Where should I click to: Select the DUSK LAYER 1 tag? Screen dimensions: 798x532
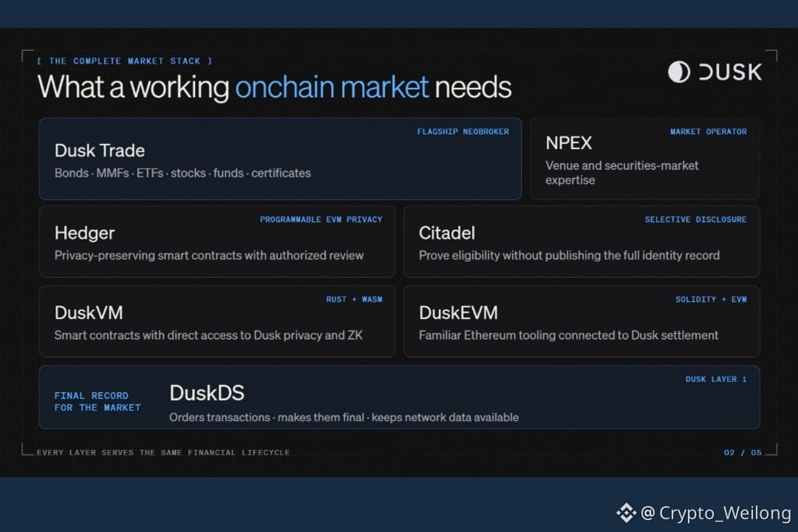[x=716, y=379]
